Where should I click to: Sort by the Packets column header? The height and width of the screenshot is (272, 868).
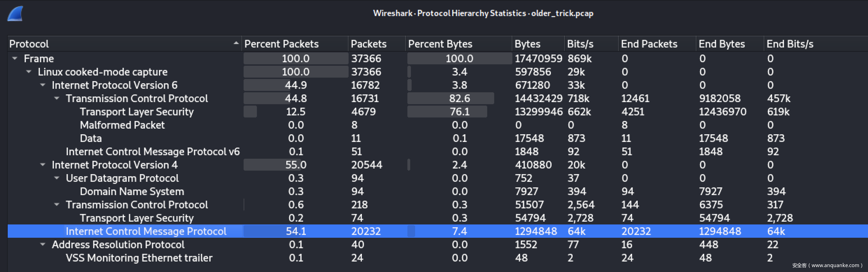(x=369, y=44)
